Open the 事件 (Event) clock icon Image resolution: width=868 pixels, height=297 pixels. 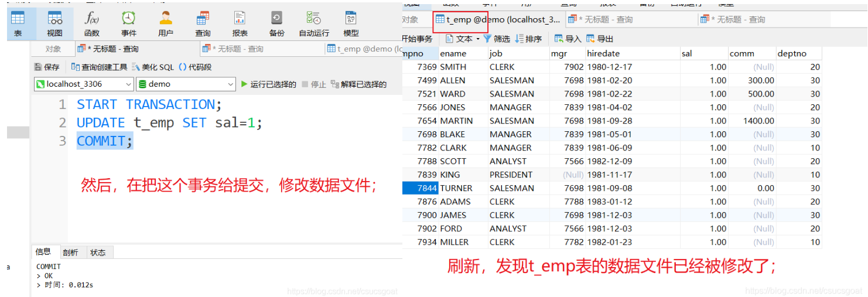129,23
